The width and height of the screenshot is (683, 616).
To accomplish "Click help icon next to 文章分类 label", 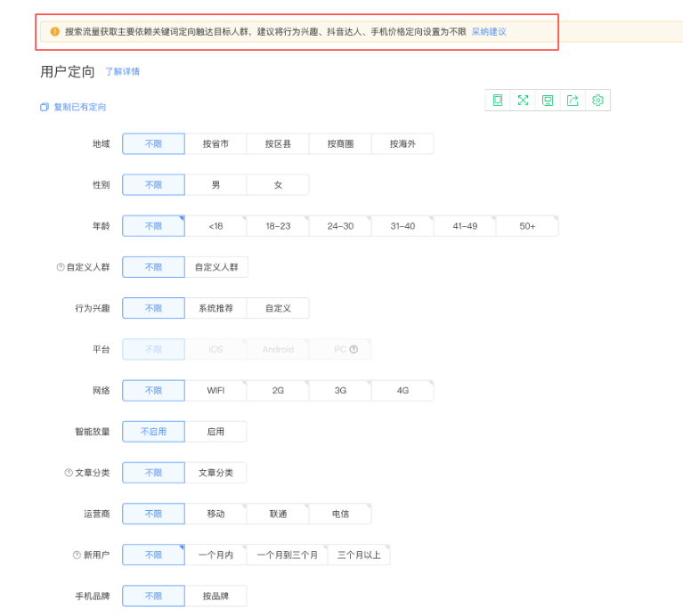I will (x=69, y=473).
